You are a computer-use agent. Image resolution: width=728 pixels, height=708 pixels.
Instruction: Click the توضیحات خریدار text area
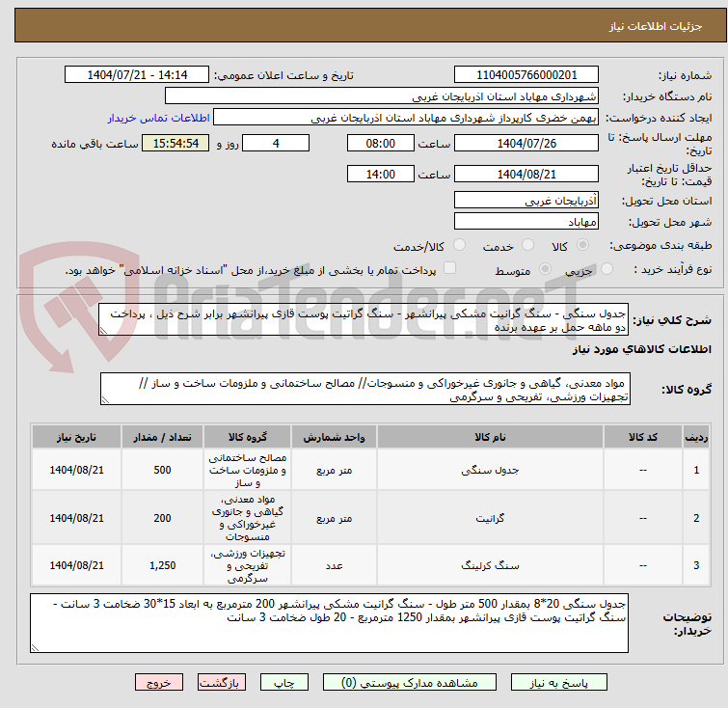click(x=329, y=623)
